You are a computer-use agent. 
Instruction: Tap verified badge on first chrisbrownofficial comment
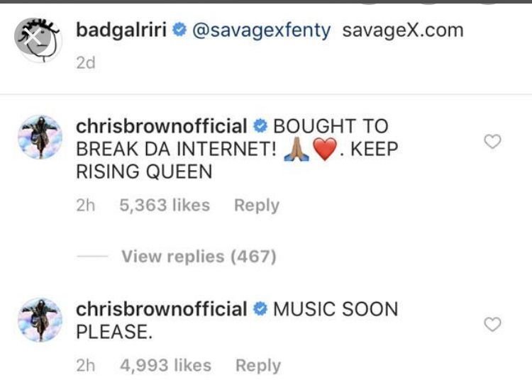pyautogui.click(x=260, y=126)
